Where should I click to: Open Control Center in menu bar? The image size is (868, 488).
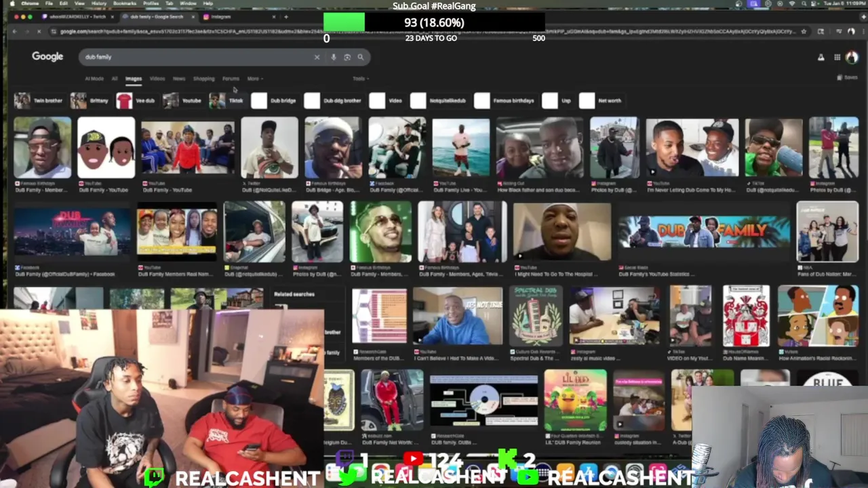pyautogui.click(x=815, y=4)
